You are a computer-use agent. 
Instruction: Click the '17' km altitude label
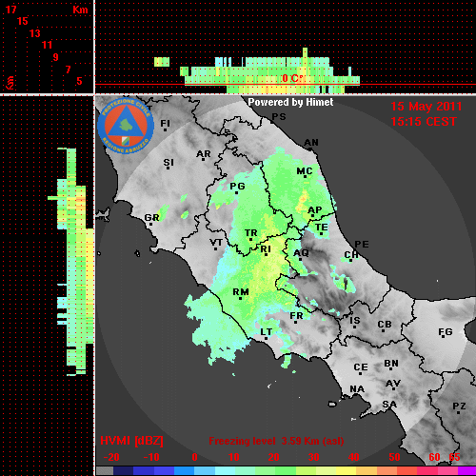[x=11, y=10]
